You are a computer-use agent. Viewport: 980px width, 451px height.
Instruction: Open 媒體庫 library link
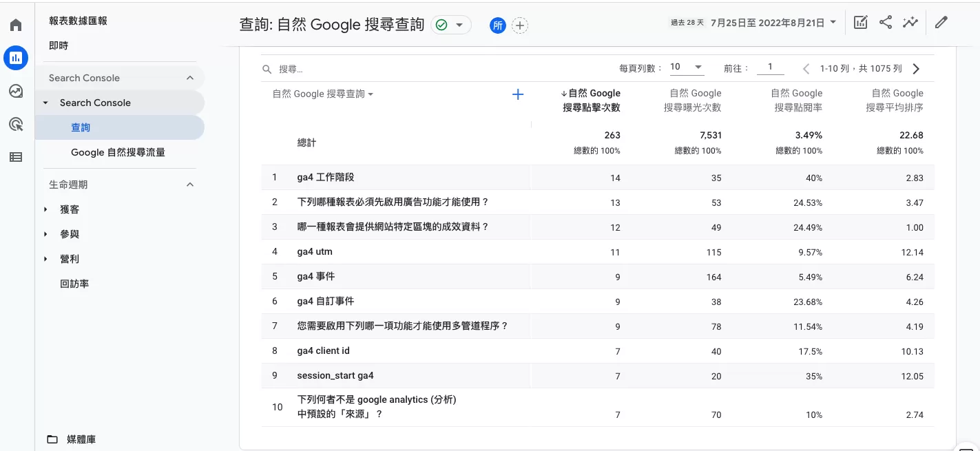81,439
